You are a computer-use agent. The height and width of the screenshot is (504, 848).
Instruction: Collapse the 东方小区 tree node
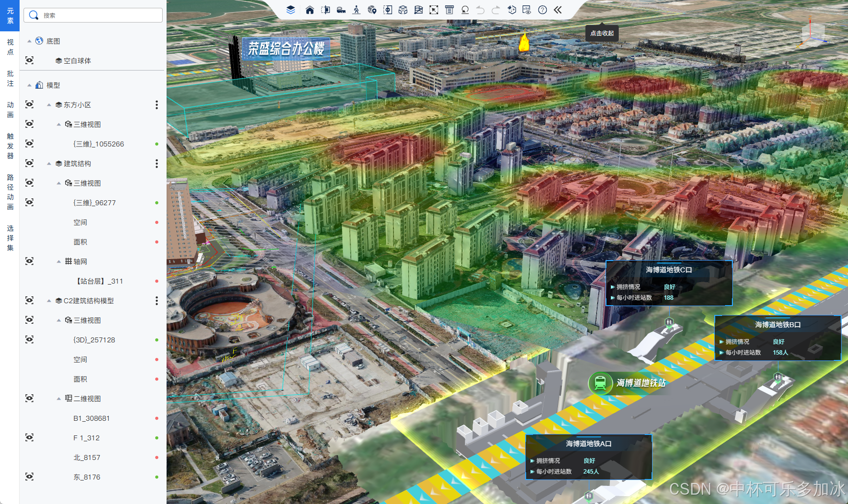click(x=49, y=105)
